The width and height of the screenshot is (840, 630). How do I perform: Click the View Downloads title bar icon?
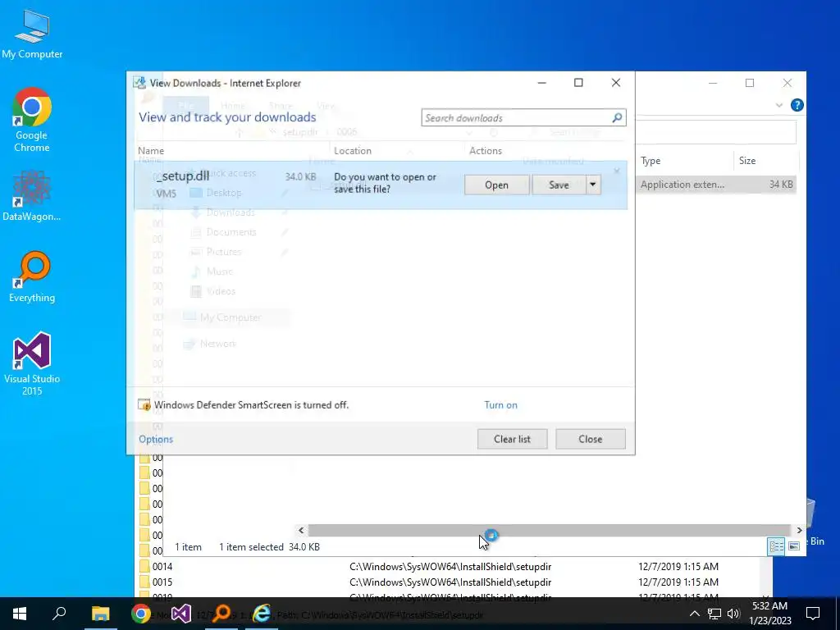click(x=139, y=83)
